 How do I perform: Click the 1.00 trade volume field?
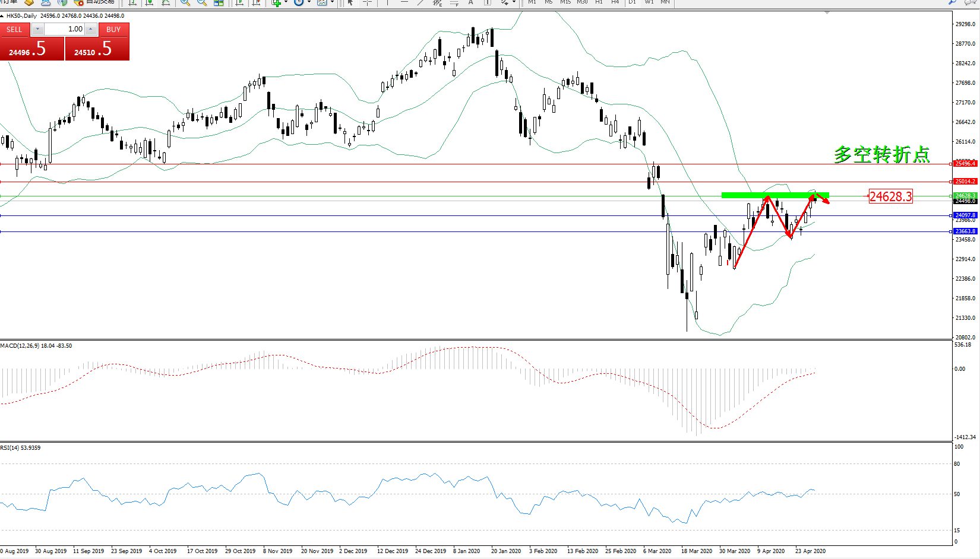[x=64, y=29]
